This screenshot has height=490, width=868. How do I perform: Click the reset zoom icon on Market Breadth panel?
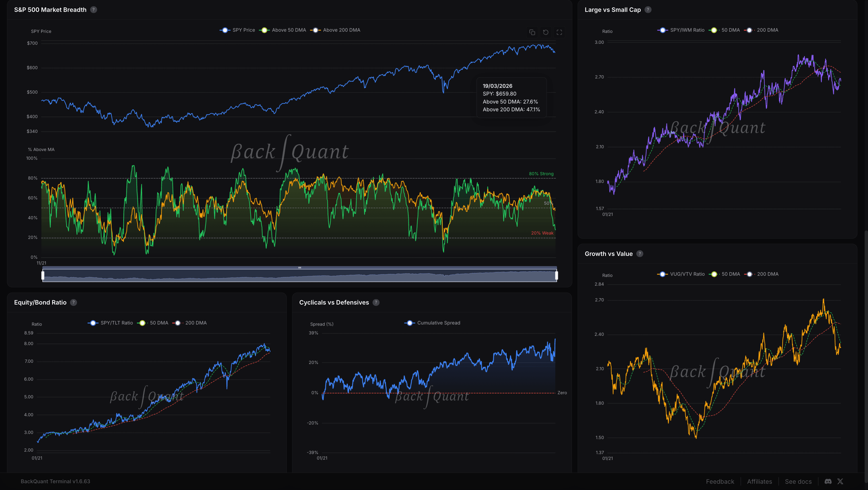click(x=546, y=32)
